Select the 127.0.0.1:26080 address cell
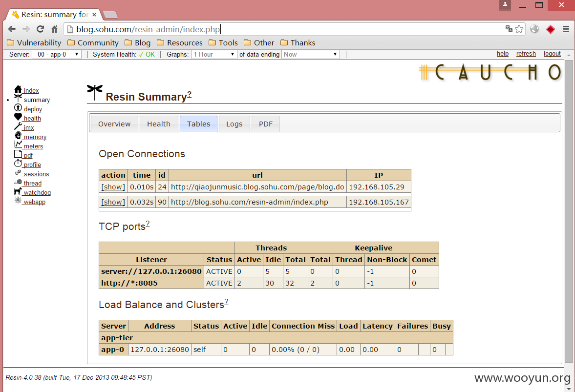575x392 pixels. pos(160,350)
